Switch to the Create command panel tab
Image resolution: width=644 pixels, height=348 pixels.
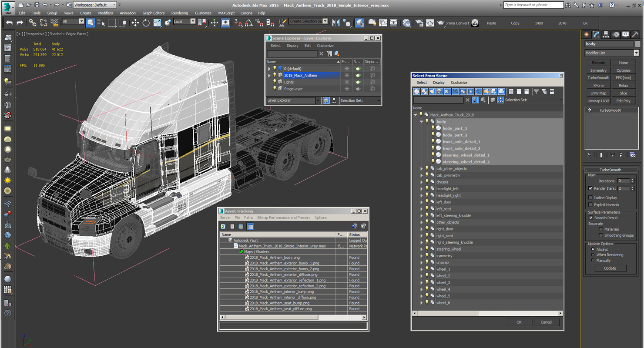(587, 35)
